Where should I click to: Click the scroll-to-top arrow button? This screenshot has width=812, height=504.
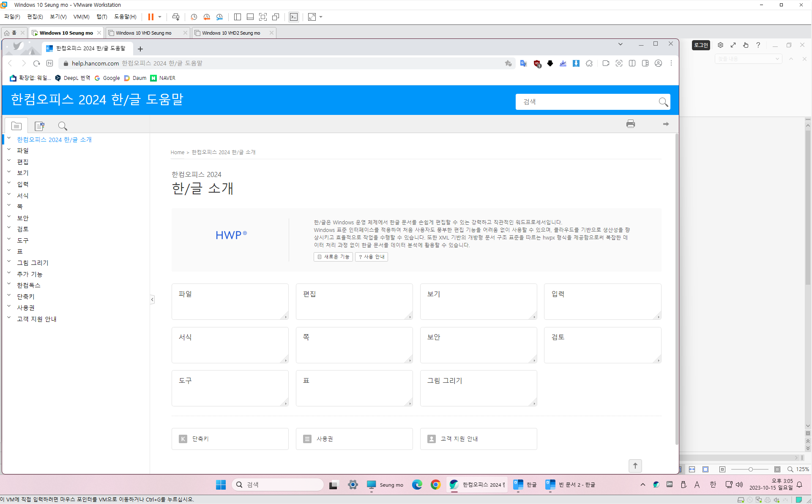(x=635, y=466)
